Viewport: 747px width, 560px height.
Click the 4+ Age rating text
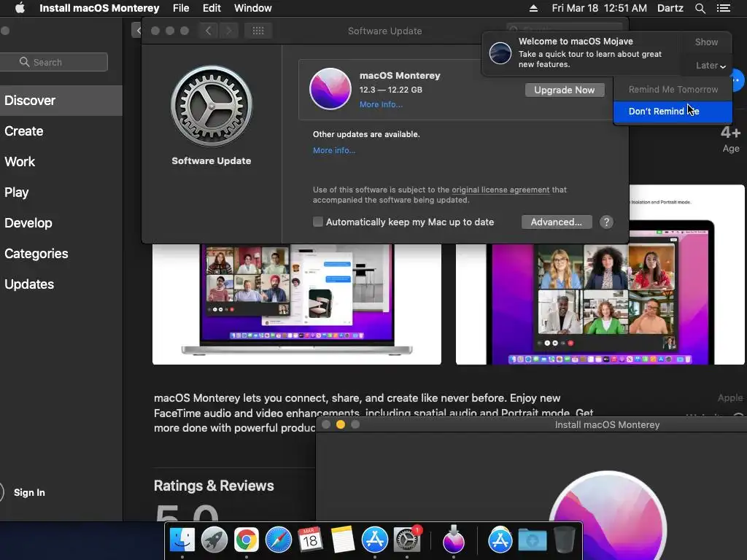[730, 139]
